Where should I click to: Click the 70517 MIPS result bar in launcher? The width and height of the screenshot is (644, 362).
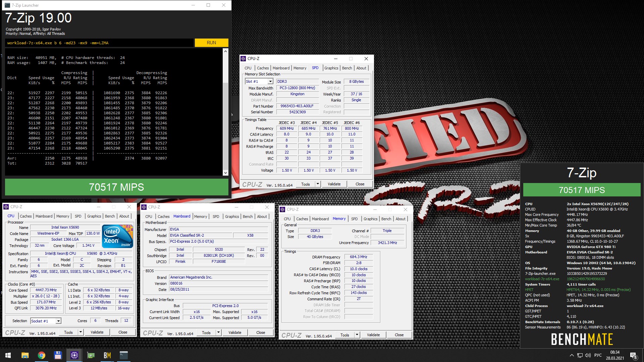pos(116,187)
